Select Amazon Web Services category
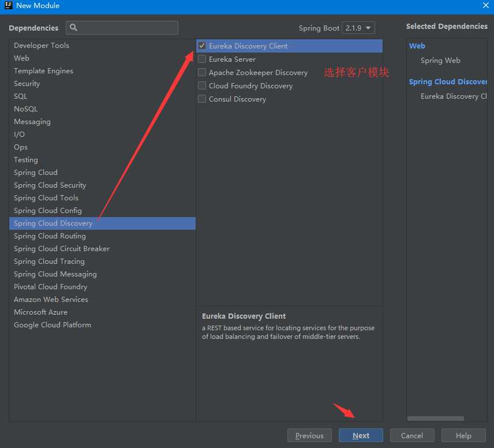Viewport: 494px width, 448px height. pyautogui.click(x=102, y=299)
